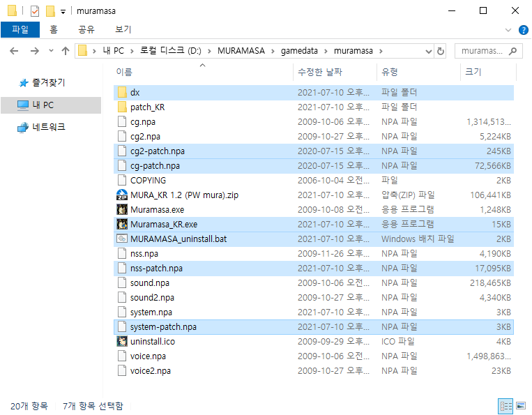Sort by the 유형 column header
The width and height of the screenshot is (532, 415).
tap(418, 72)
